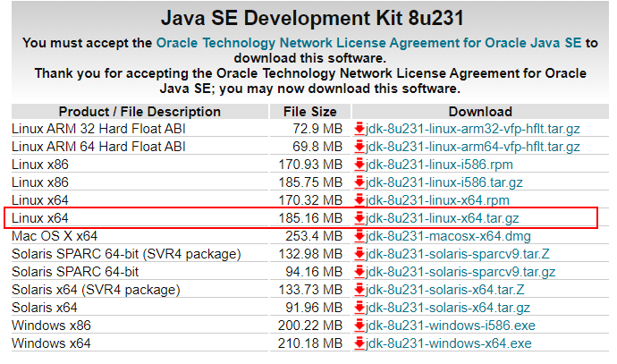Click download arrow icon beside jdk-8u231-linux-i586.rpm
Screen dimensions: 617x364
tap(359, 165)
